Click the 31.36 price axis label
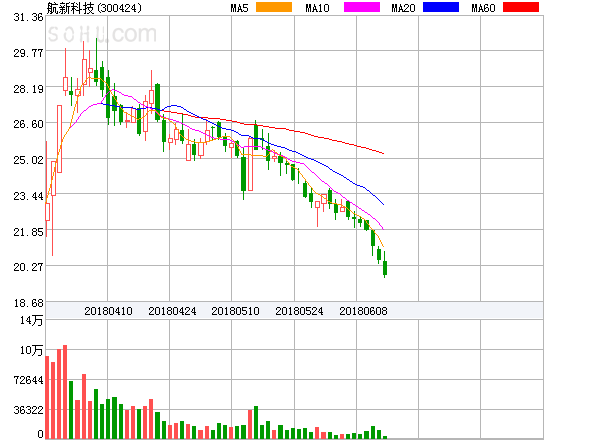This screenshot has height=440, width=600. click(x=28, y=17)
